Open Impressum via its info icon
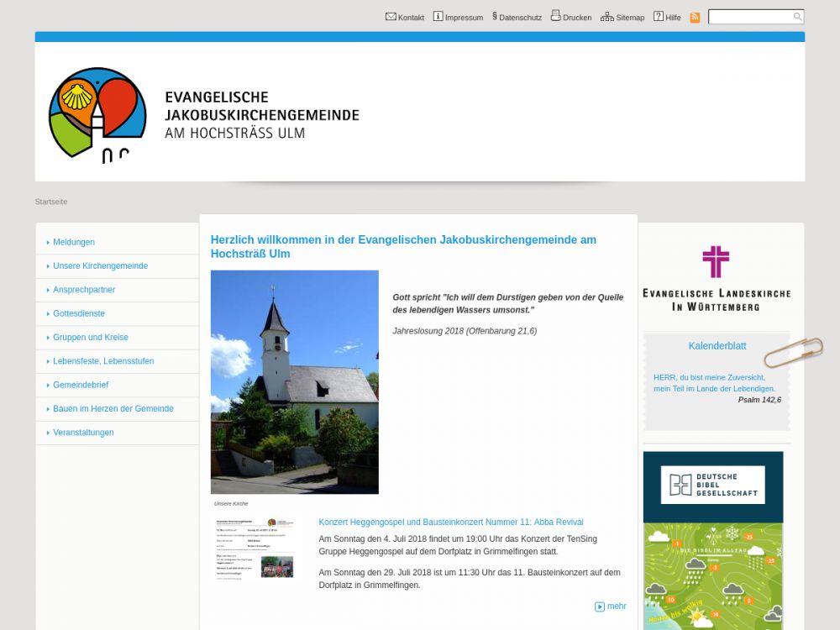This screenshot has width=840, height=630. (x=438, y=17)
